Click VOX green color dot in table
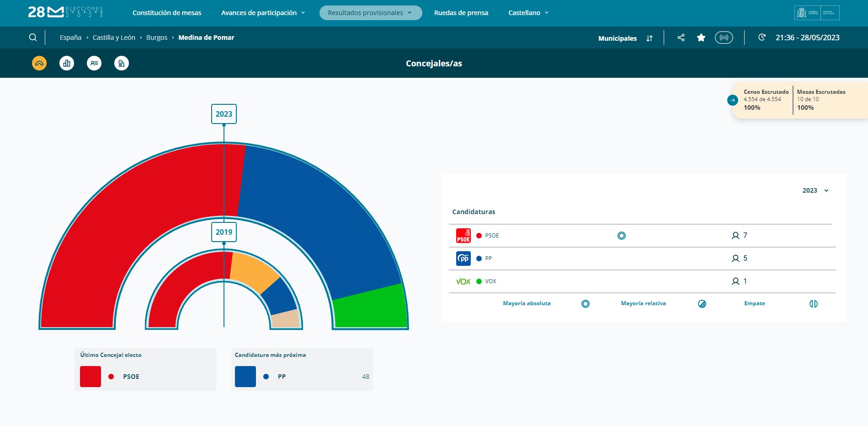 coord(479,281)
